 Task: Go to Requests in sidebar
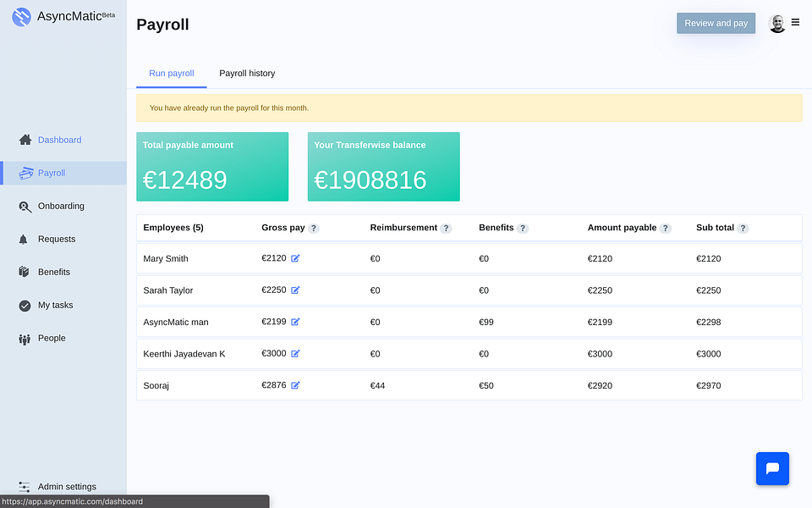point(57,239)
